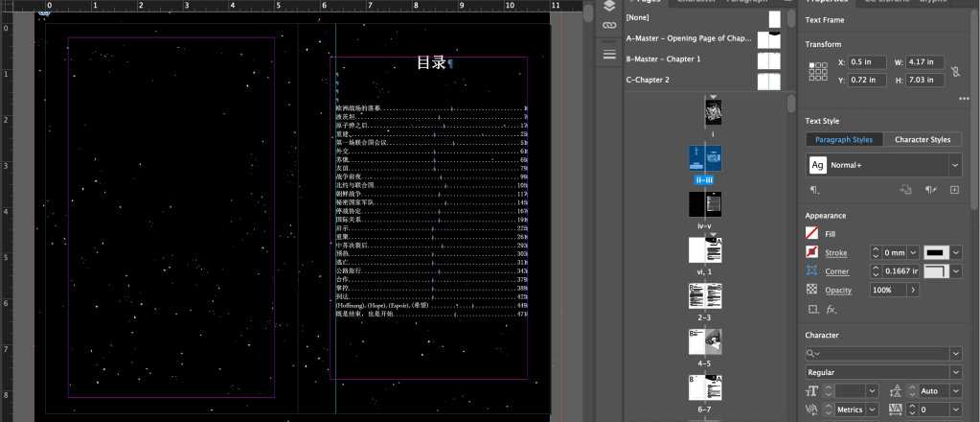Open the kerning Metrics dropdown
980x422 pixels.
coord(870,410)
